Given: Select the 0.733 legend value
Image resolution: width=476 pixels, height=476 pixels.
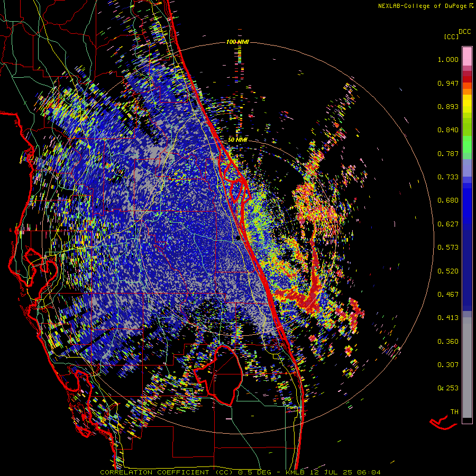Looking at the screenshot, I should tap(448, 177).
